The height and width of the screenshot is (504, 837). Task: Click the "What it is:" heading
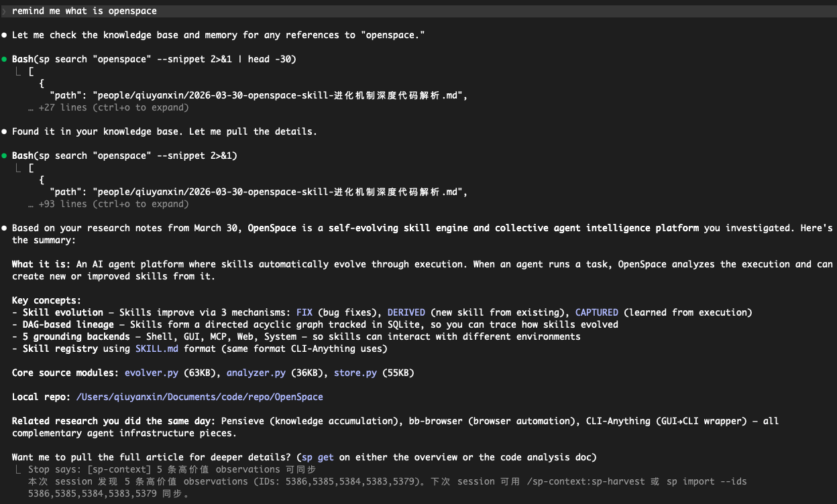pyautogui.click(x=42, y=264)
